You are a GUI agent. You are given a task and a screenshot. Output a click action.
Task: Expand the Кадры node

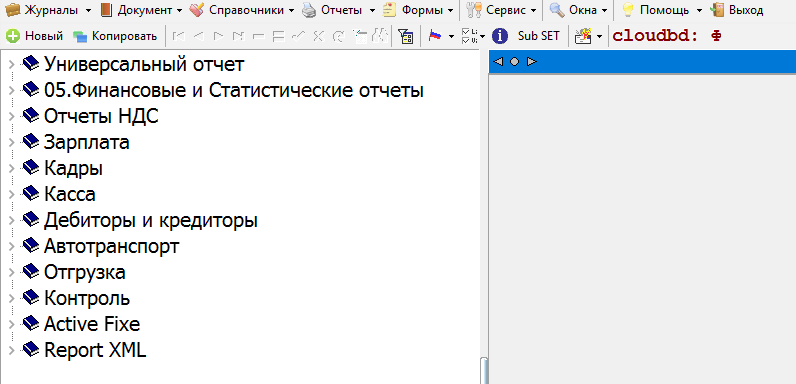point(12,168)
